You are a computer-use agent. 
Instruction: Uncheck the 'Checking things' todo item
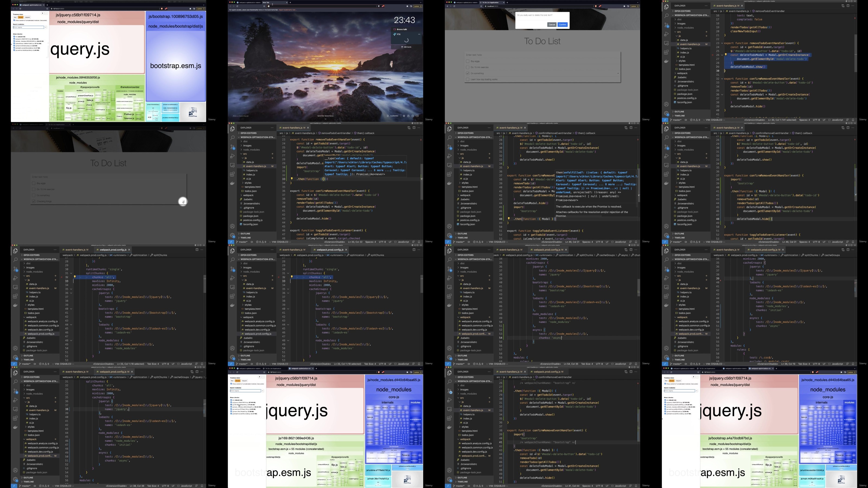click(33, 201)
